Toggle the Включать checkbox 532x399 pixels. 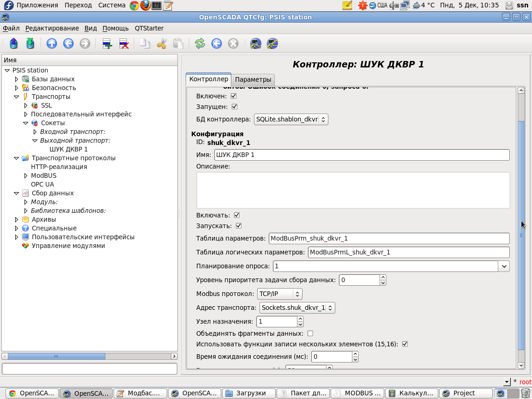[237, 215]
